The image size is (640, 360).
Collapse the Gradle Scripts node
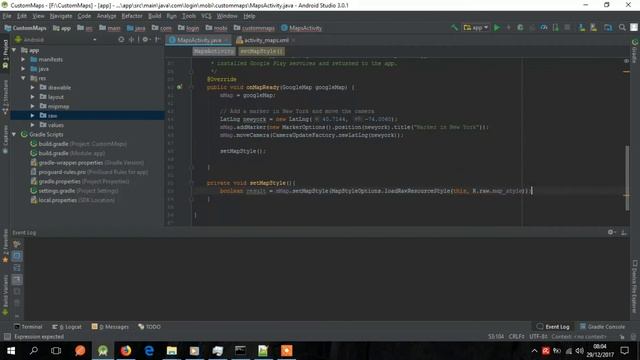(x=14, y=134)
